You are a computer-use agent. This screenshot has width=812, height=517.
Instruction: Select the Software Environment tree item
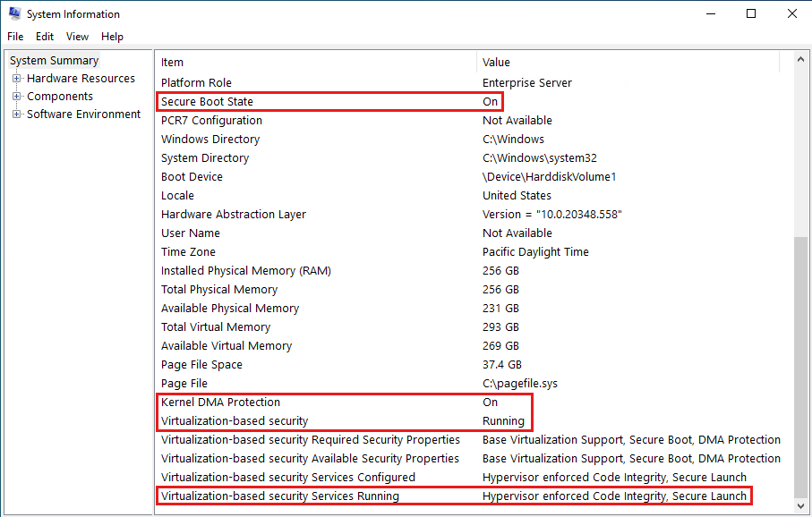coord(83,114)
